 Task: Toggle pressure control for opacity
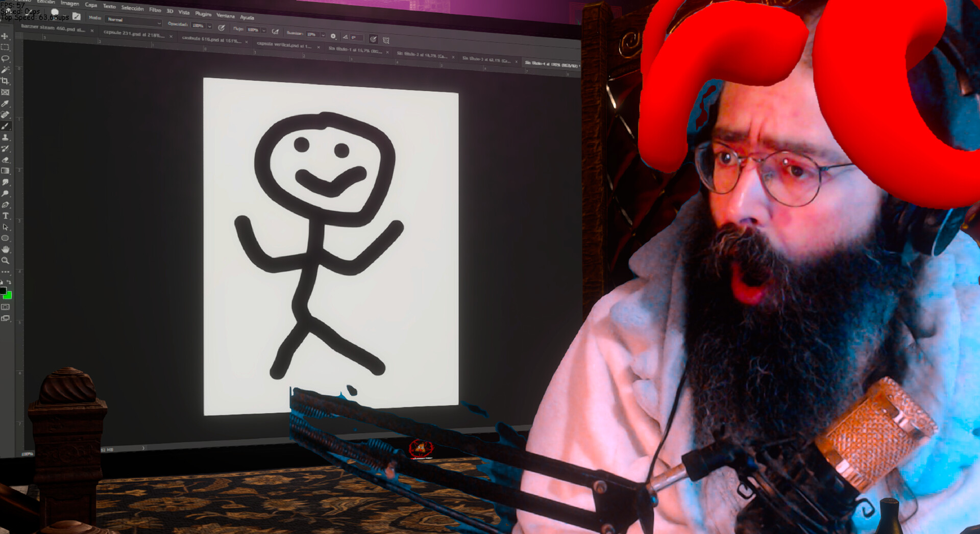[221, 28]
